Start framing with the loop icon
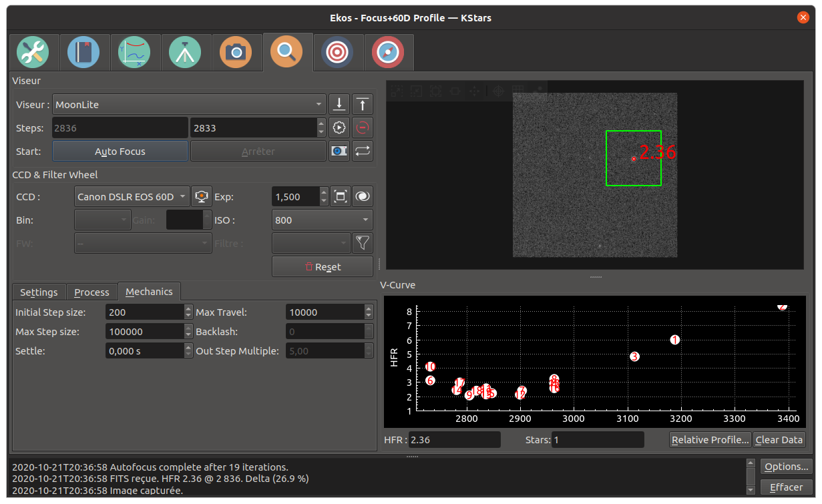Image resolution: width=822 pixels, height=504 pixels. click(x=362, y=151)
